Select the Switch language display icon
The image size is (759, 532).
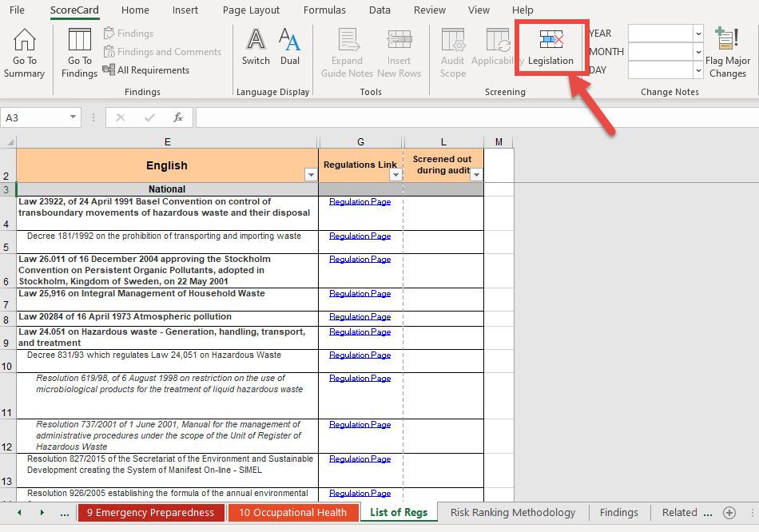pyautogui.click(x=256, y=40)
